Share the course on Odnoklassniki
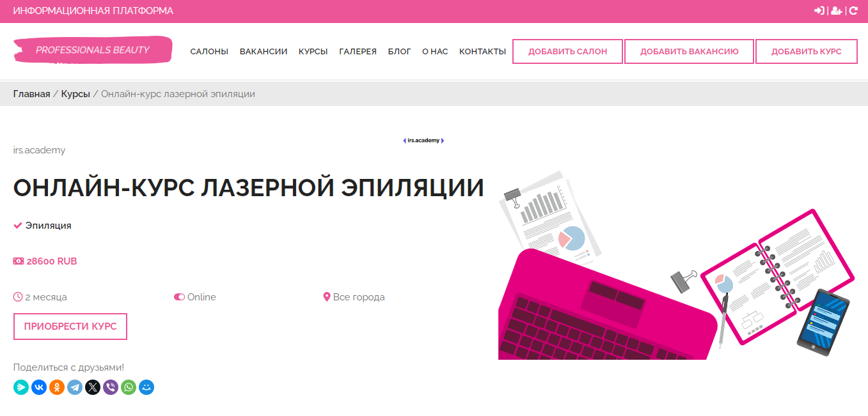This screenshot has width=868, height=416. (57, 387)
